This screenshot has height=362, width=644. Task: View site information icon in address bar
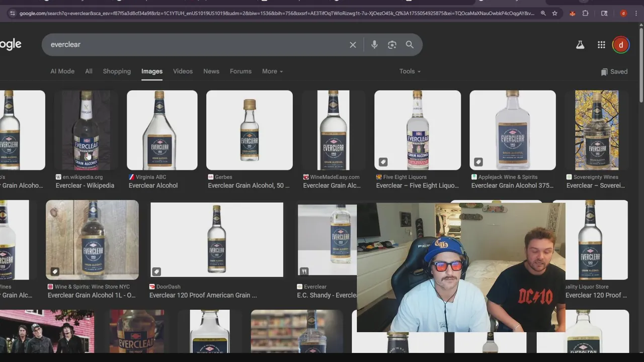click(x=12, y=14)
